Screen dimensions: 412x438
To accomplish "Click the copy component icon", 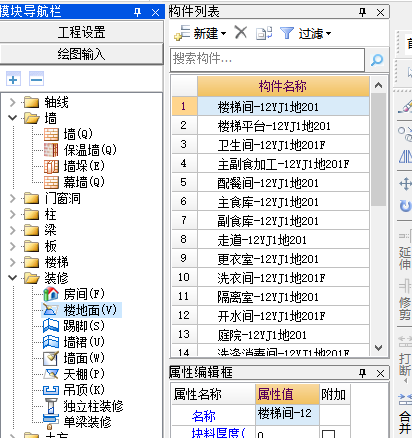I will 264,33.
